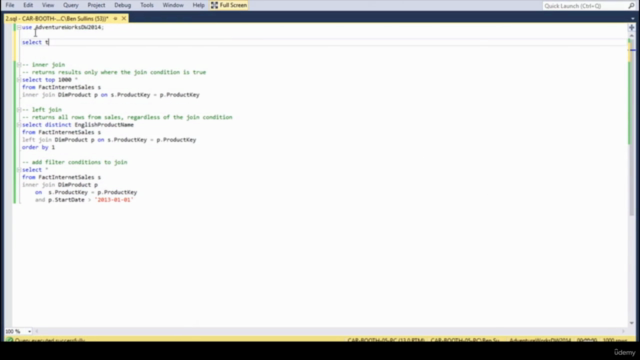Click the vertical scrollbar down arrow
Image resolution: width=640 pixels, height=360 pixels.
pyautogui.click(x=632, y=323)
